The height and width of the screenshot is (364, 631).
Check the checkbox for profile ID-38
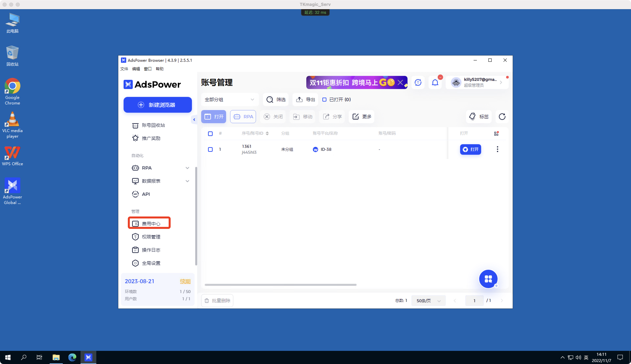[x=210, y=149]
